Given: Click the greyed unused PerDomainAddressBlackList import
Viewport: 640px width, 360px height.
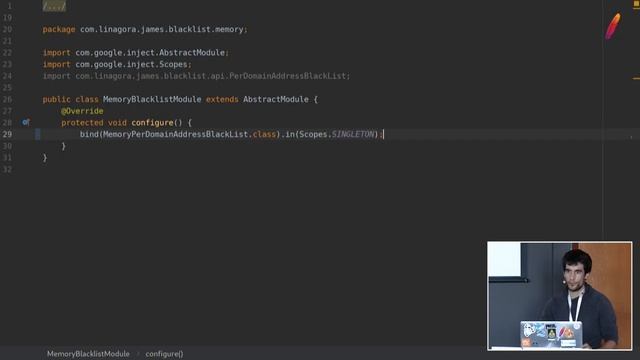Looking at the screenshot, I should pyautogui.click(x=196, y=76).
